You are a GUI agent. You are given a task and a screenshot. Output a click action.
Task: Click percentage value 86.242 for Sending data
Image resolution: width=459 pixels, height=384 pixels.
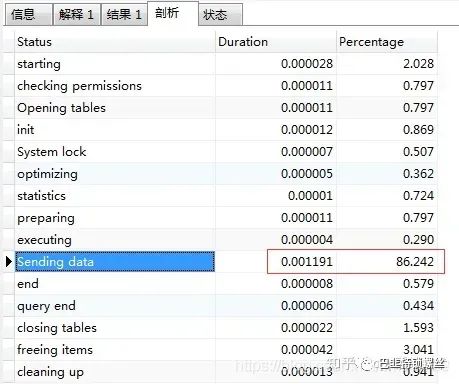pos(415,262)
